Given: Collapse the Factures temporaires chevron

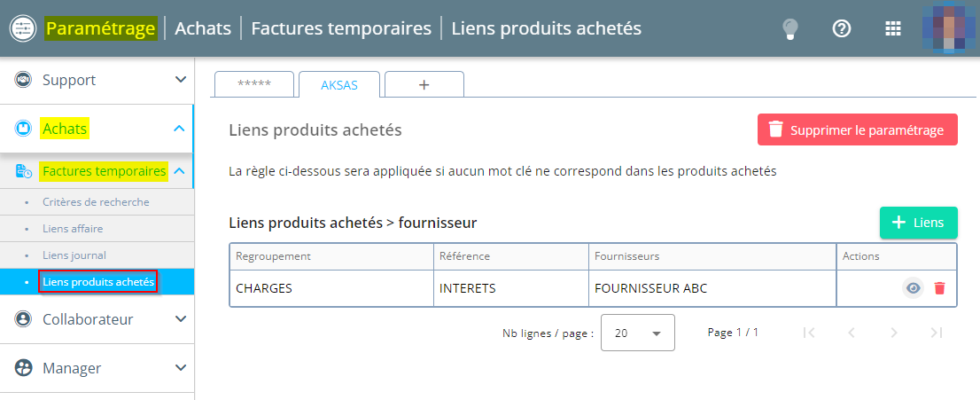Looking at the screenshot, I should 179,171.
